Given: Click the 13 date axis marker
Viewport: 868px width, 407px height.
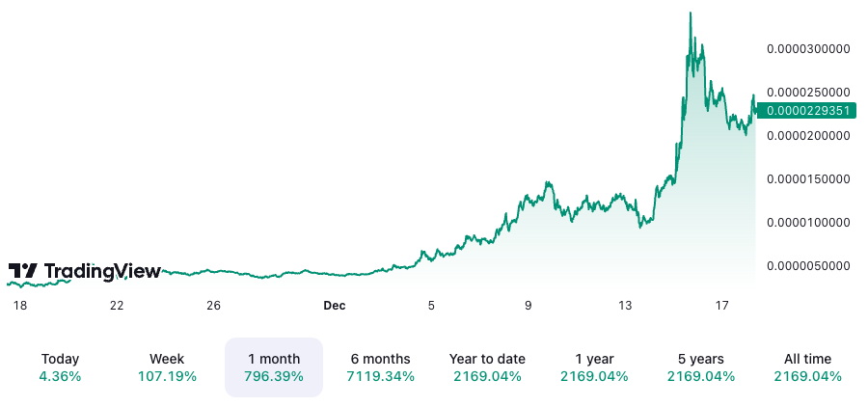Looking at the screenshot, I should coord(625,306).
